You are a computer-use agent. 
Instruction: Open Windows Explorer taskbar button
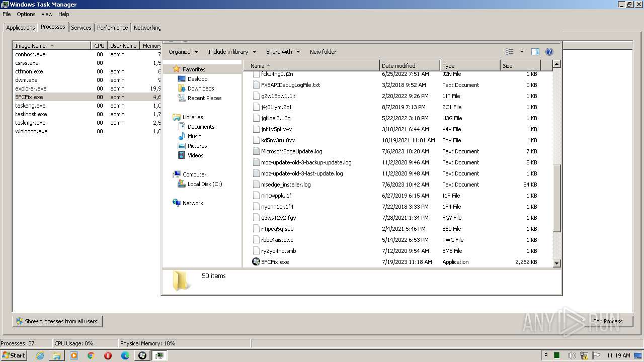pos(57,355)
